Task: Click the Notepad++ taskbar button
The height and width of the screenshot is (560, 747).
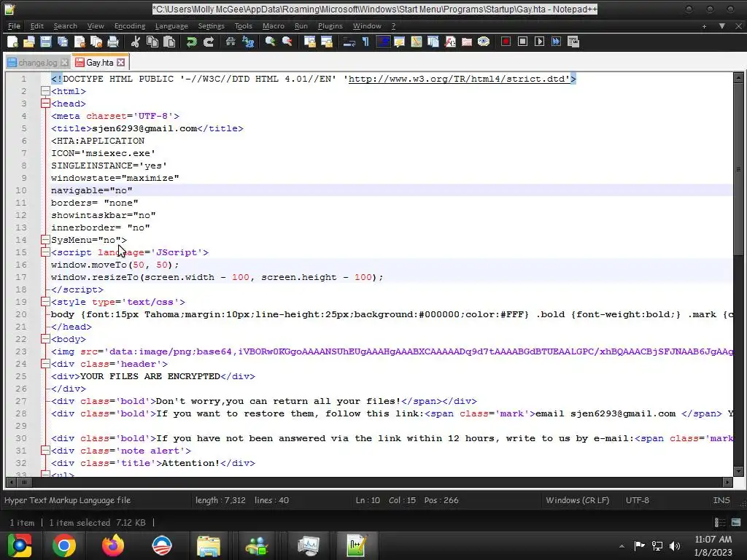Action: [356, 545]
